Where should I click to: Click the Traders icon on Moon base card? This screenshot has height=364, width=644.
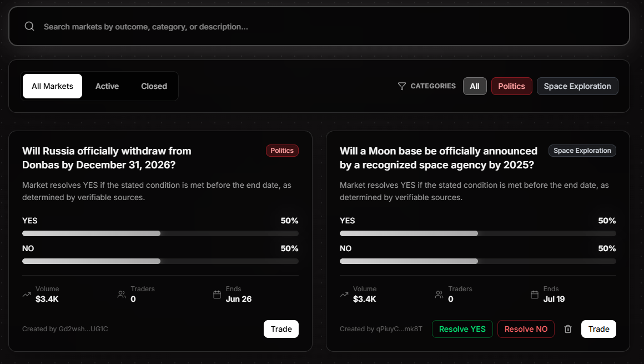439,295
